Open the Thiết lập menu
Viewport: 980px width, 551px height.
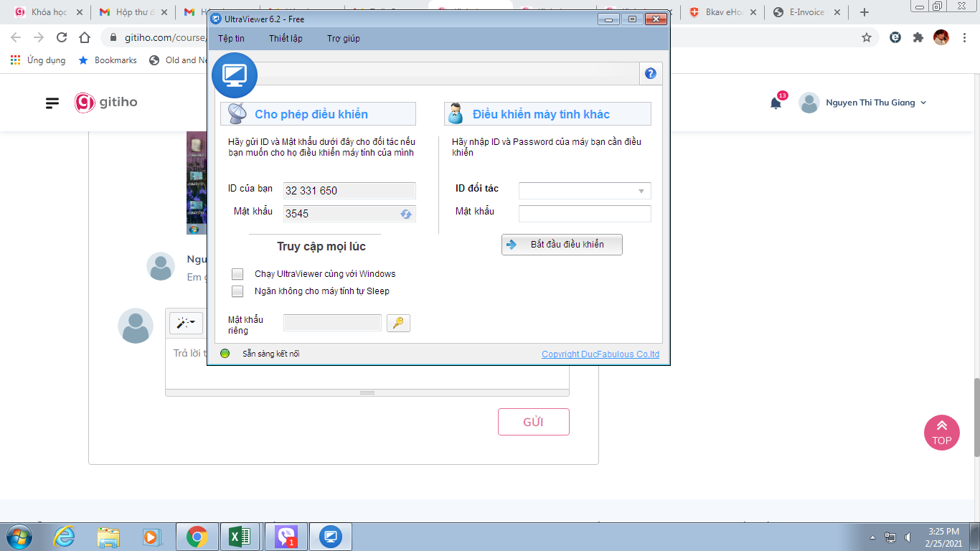click(x=286, y=39)
